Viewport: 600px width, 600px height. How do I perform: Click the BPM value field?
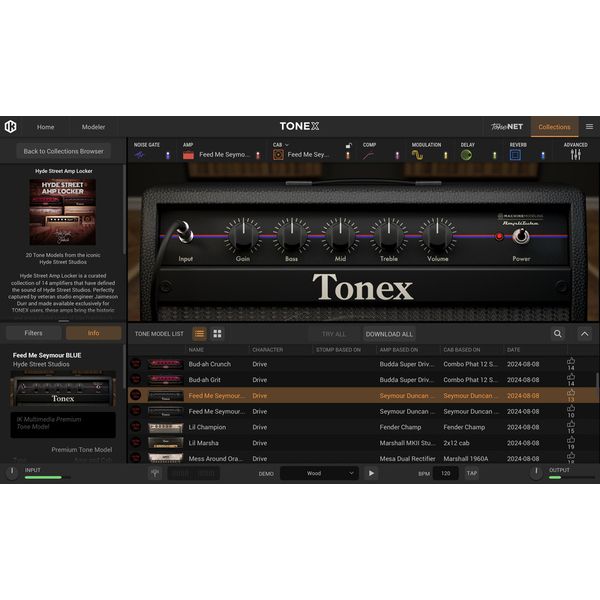click(445, 473)
